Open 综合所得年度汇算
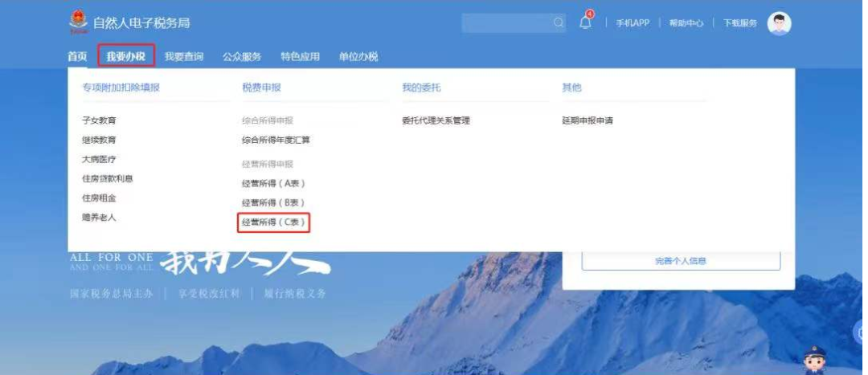This screenshot has width=868, height=375. tap(276, 140)
